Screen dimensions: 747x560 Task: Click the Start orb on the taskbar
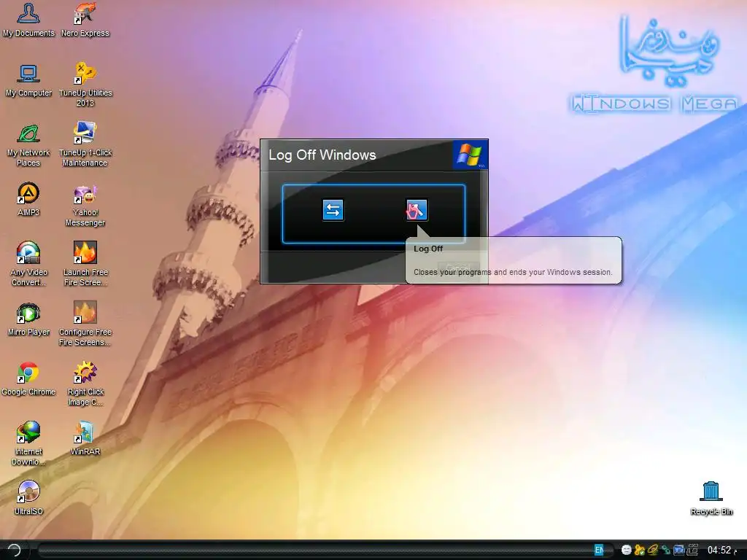click(15, 550)
